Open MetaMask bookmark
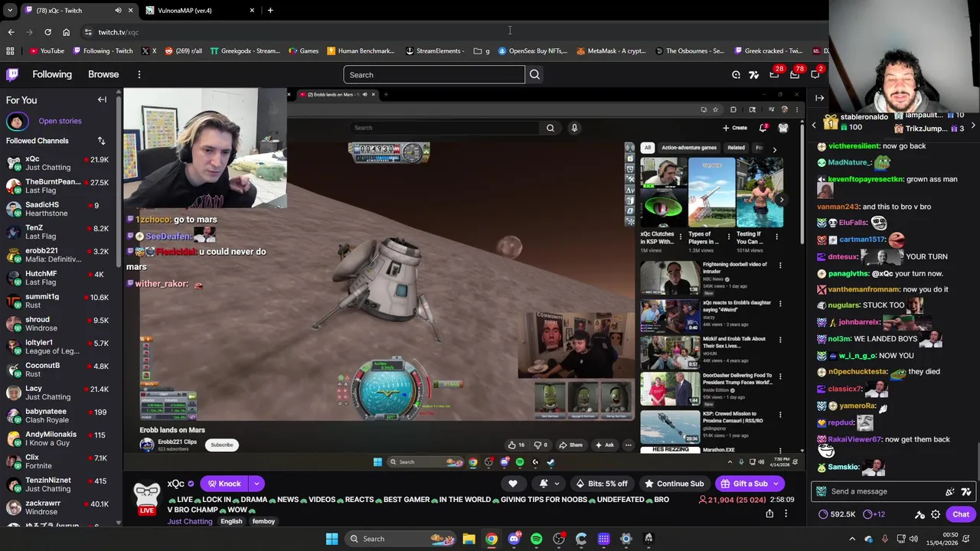 tap(611, 51)
